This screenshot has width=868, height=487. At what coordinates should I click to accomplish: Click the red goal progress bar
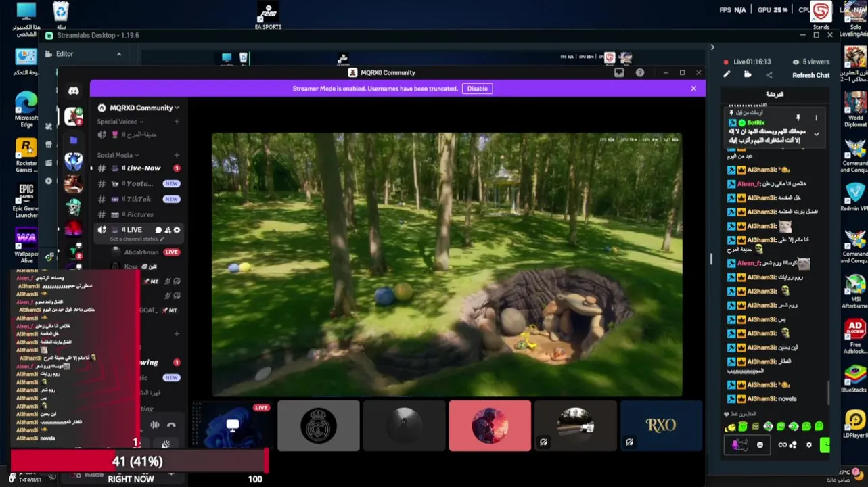coord(139,461)
